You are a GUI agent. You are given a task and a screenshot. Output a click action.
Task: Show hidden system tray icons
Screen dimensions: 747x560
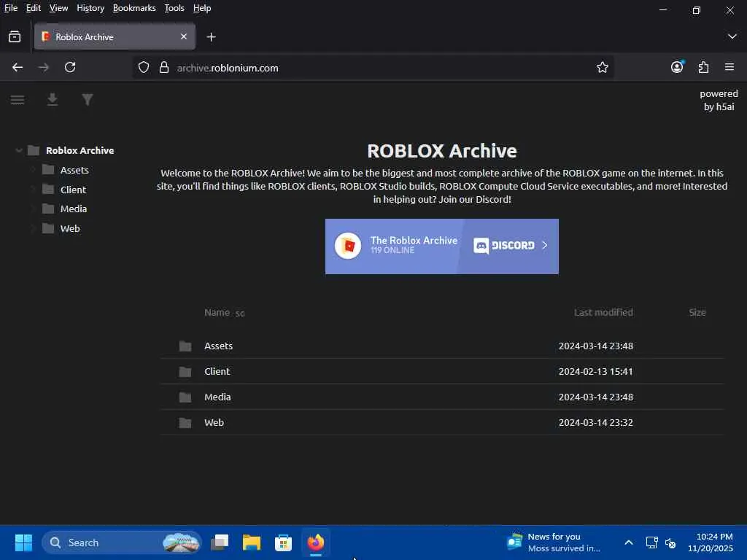(629, 542)
